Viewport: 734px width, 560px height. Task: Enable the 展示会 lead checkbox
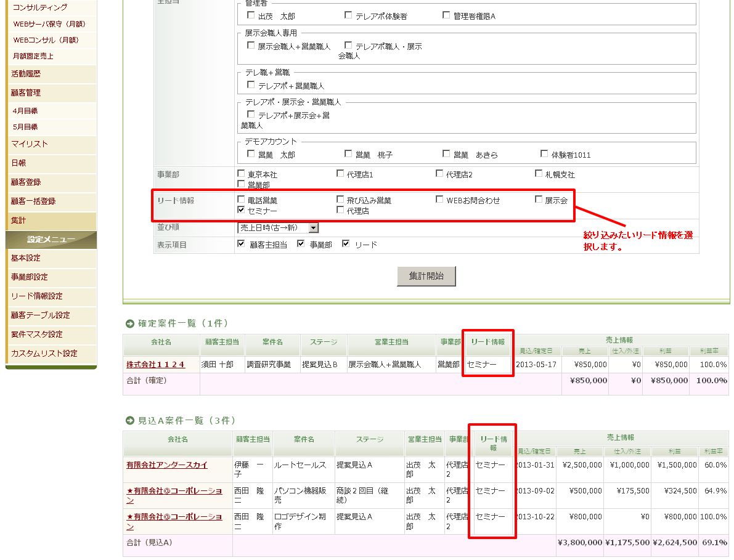point(539,200)
